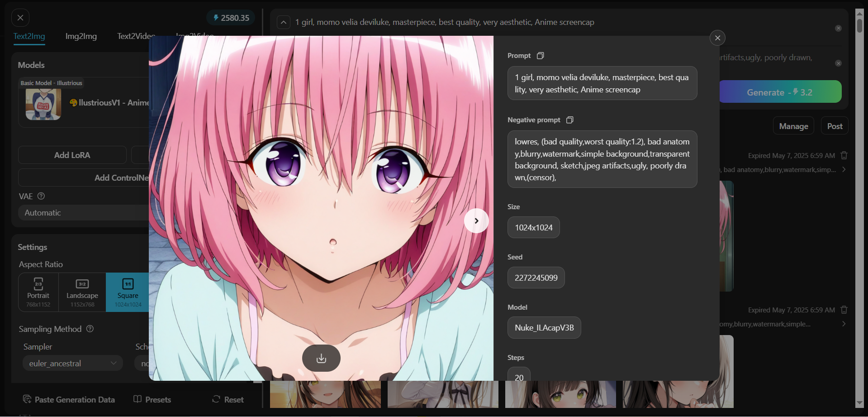
Task: Switch to Text2Video tab
Action: pos(136,36)
